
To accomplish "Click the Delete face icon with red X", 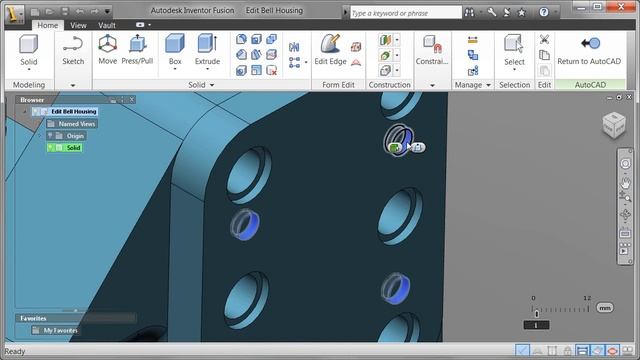I will (x=271, y=70).
